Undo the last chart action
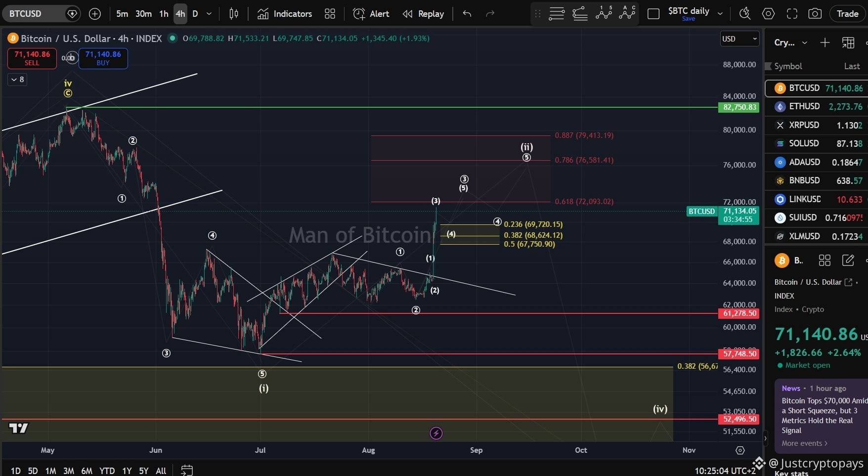The height and width of the screenshot is (476, 868). point(467,14)
